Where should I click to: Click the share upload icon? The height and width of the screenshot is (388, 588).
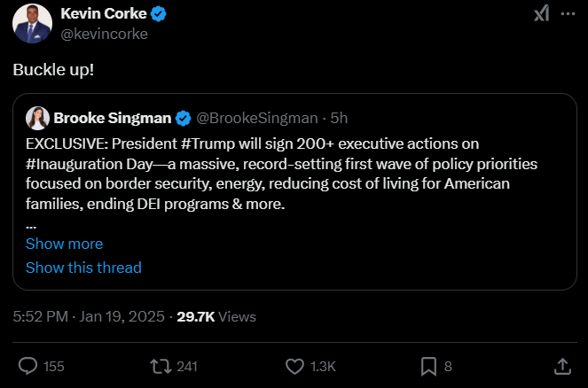[561, 365]
